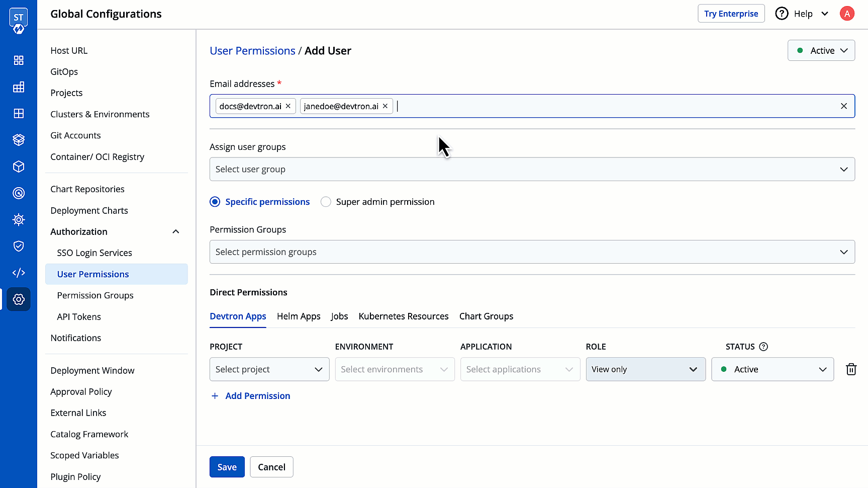This screenshot has height=488, width=868.
Task: Open the Security shield icon in sidebar
Action: (x=19, y=246)
